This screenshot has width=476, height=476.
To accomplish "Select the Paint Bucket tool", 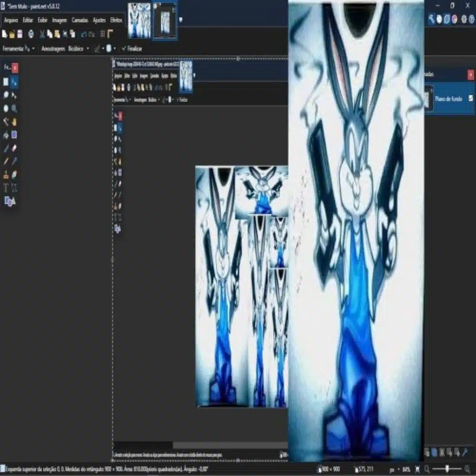I will coord(6,135).
